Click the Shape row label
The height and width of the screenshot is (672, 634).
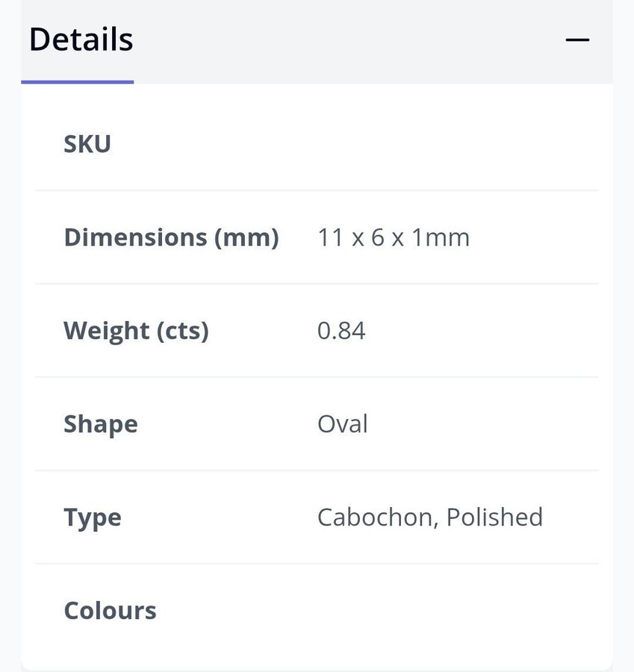click(101, 424)
